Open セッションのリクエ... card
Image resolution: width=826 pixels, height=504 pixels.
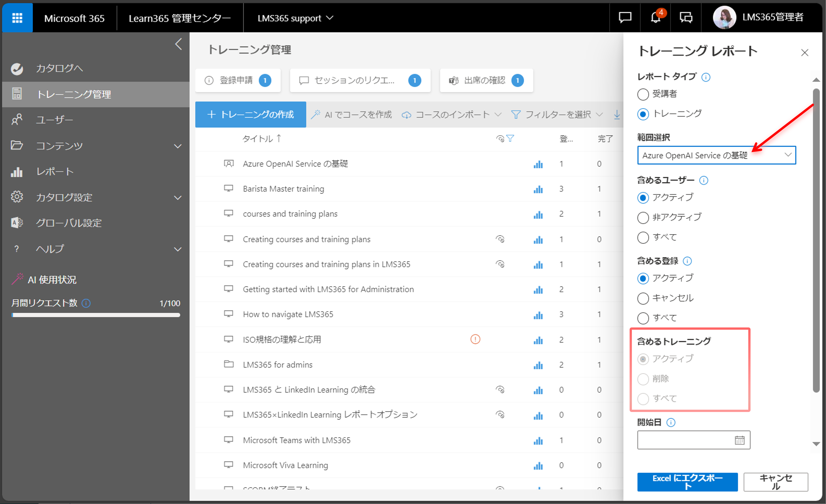click(360, 80)
